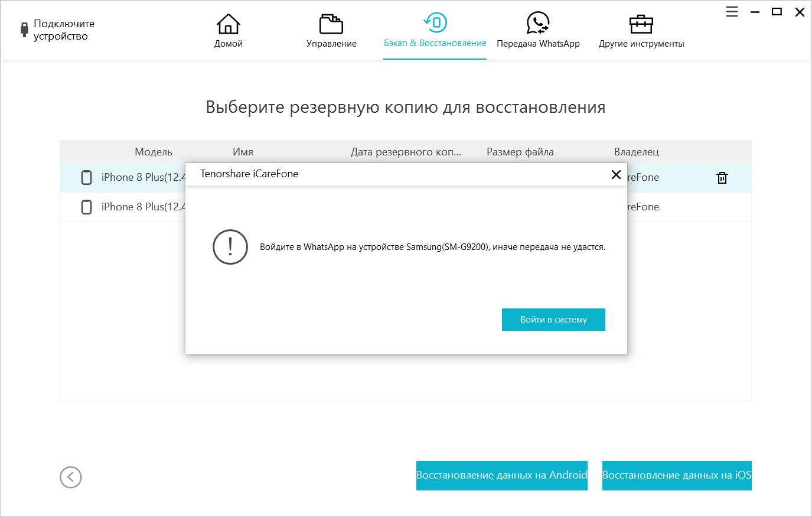Click Восстановление данных на iOS button
812x517 pixels.
pos(677,476)
